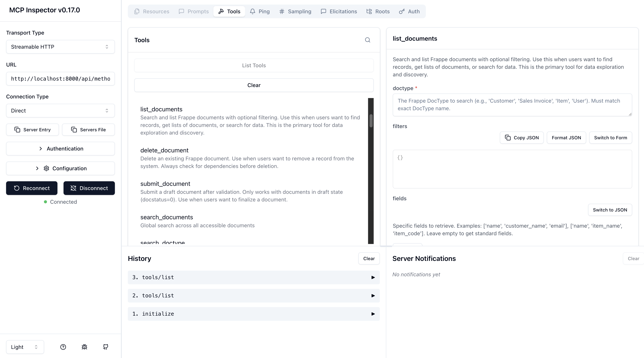
Task: Expand the Configuration section
Action: click(x=60, y=168)
